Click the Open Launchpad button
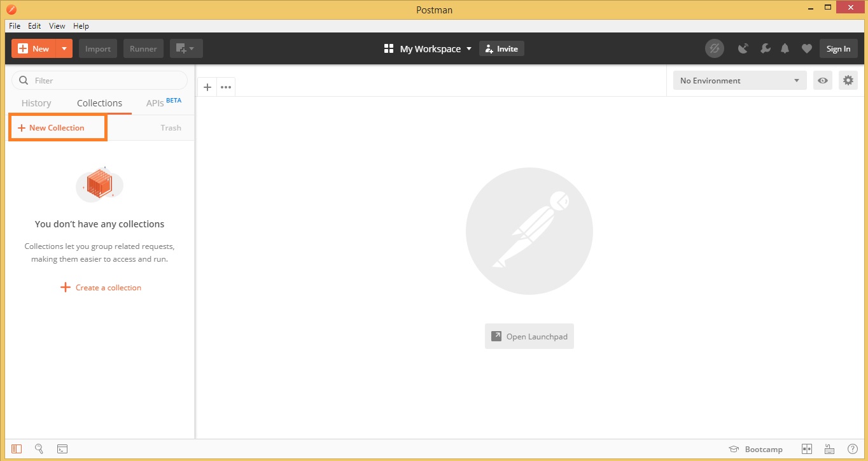This screenshot has width=868, height=461. pos(529,336)
